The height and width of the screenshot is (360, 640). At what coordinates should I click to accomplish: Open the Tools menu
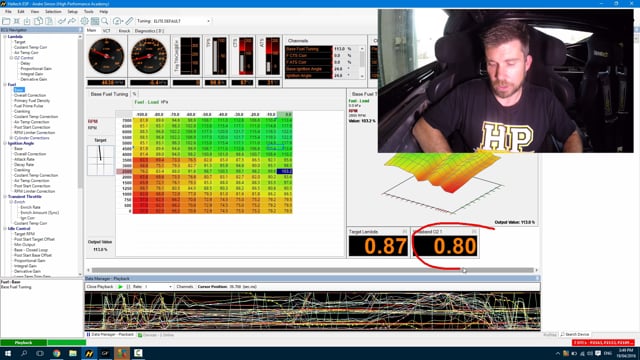(89, 12)
